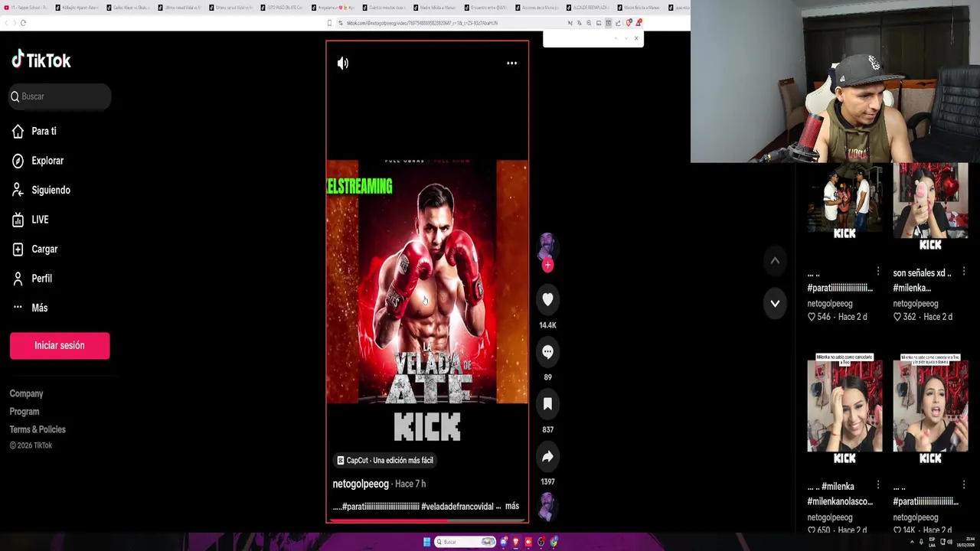This screenshot has height=551, width=980.
Task: Click the #veladadefrancovidal hashtag
Action: click(x=458, y=507)
